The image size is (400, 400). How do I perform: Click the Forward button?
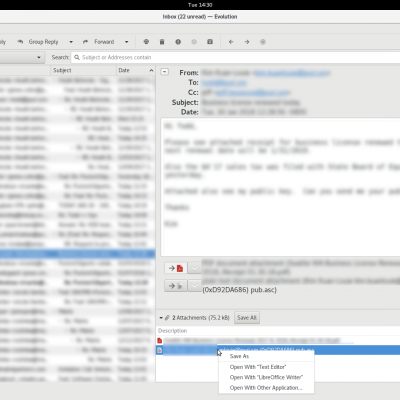(x=99, y=42)
